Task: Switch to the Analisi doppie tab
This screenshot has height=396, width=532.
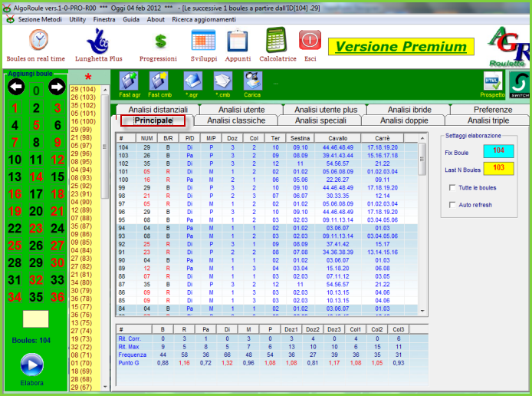Action: click(x=404, y=120)
